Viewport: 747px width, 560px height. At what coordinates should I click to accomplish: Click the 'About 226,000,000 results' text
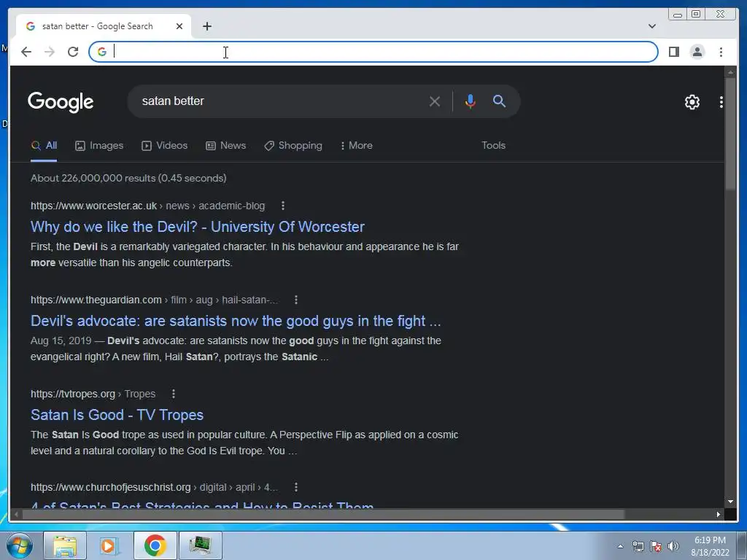click(128, 178)
